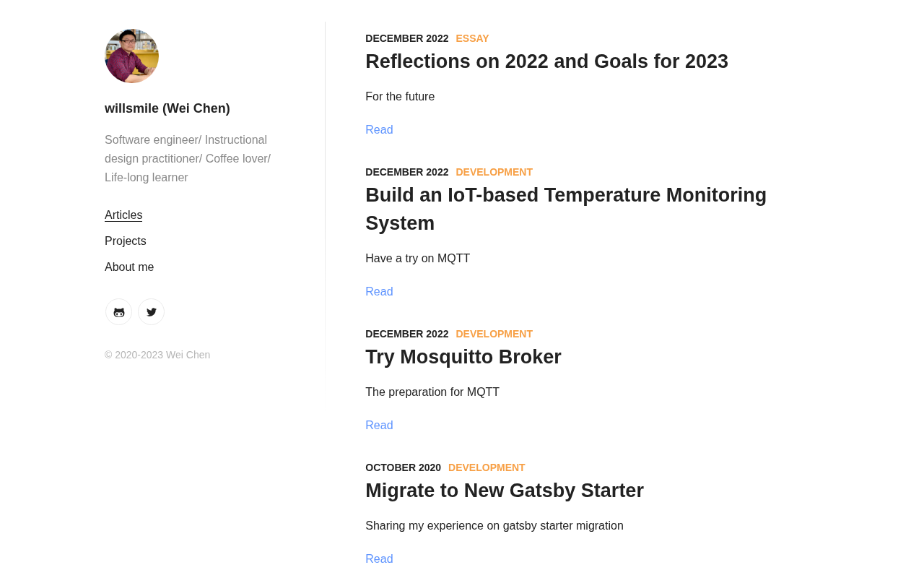Open the GitHub profile icon
Image resolution: width=924 pixels, height=578 pixels.
(119, 312)
